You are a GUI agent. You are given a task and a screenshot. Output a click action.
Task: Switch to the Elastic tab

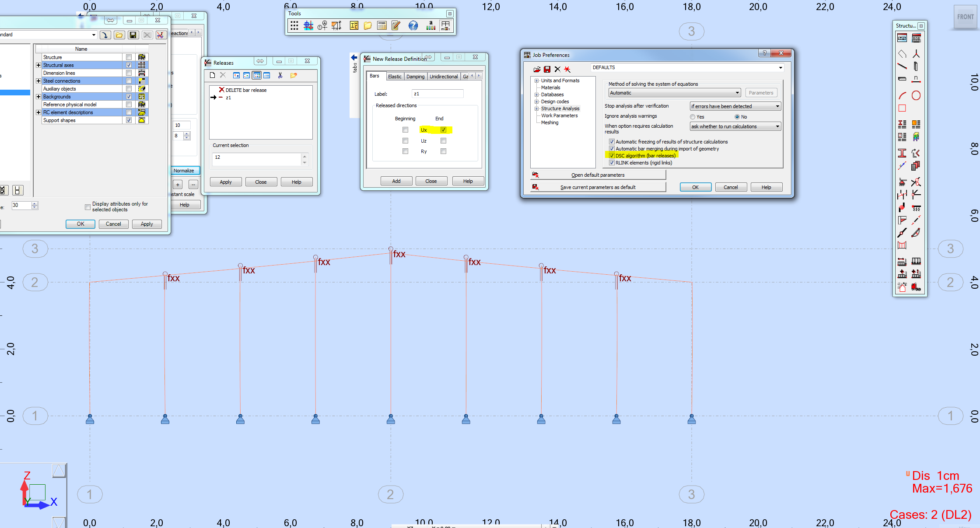(395, 77)
